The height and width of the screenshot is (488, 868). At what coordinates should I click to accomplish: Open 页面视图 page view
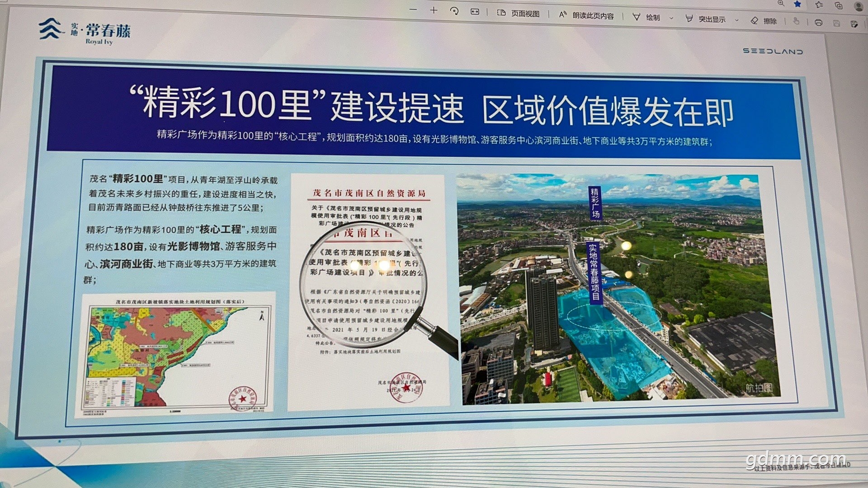pos(518,14)
